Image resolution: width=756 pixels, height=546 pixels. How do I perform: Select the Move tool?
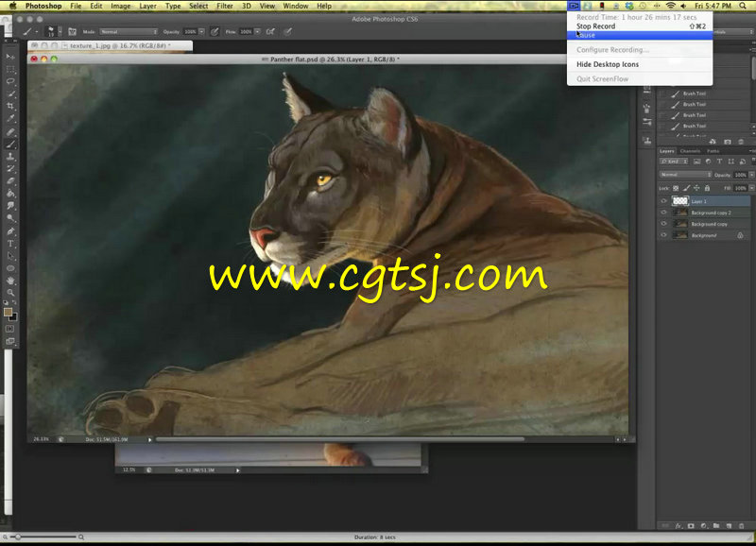pos(10,57)
